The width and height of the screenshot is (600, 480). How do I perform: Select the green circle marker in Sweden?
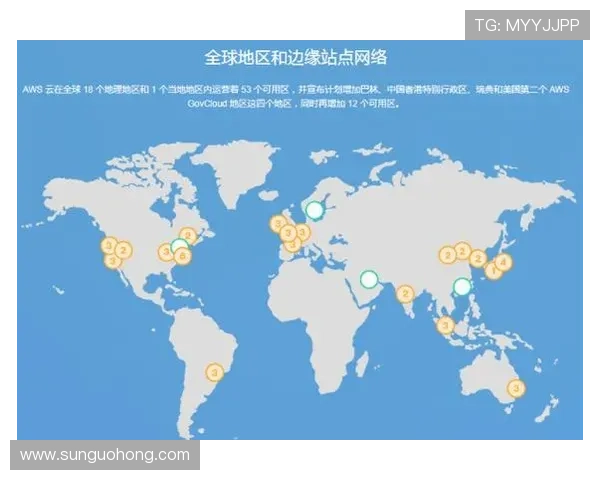pyautogui.click(x=315, y=210)
